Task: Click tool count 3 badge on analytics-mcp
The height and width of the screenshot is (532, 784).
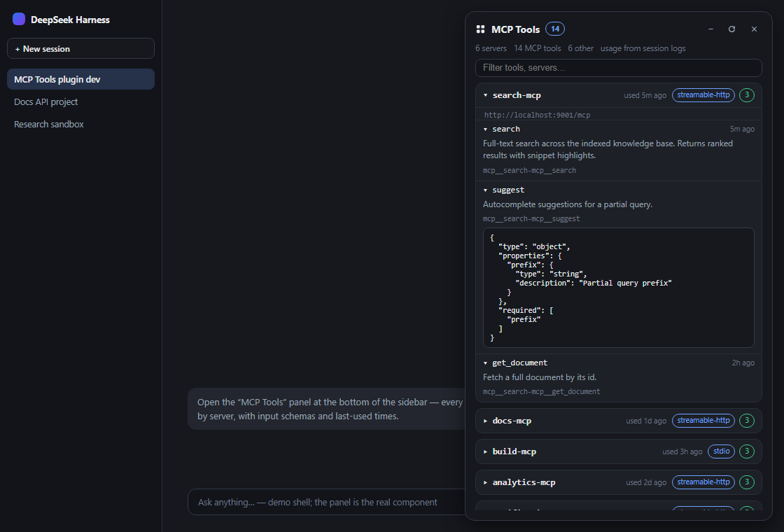Action: point(746,482)
